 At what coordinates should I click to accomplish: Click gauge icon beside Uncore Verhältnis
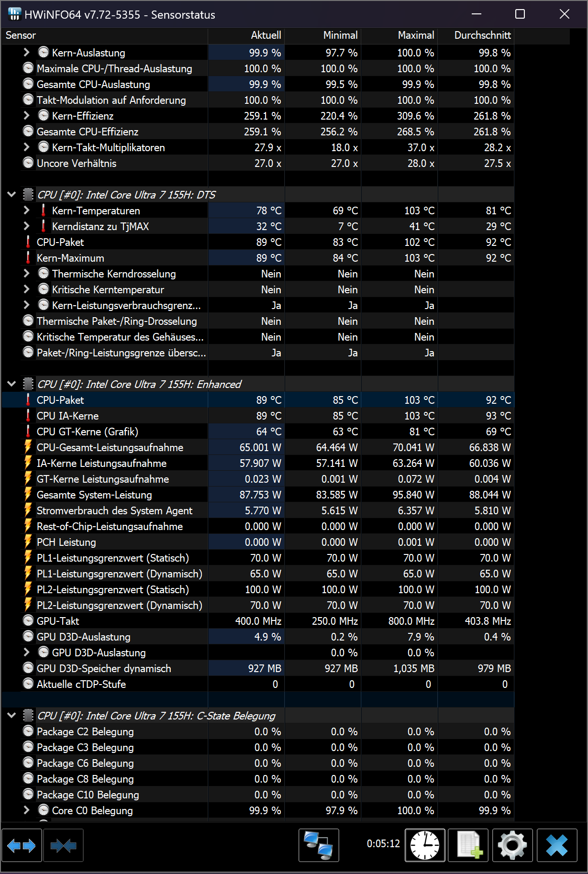[28, 163]
